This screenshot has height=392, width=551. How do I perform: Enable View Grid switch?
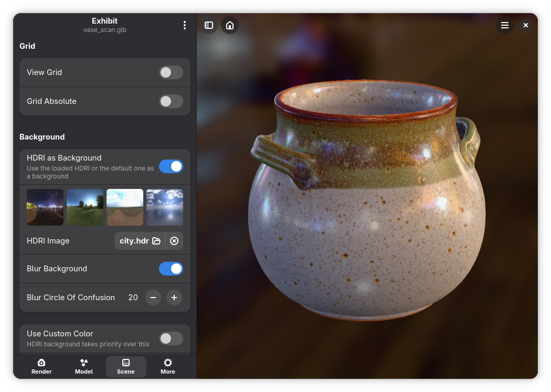[x=171, y=72]
